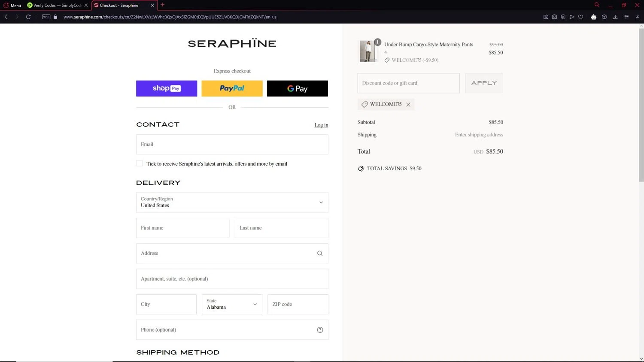The image size is (644, 362).
Task: Open the extensions cube icon
Action: click(x=604, y=17)
